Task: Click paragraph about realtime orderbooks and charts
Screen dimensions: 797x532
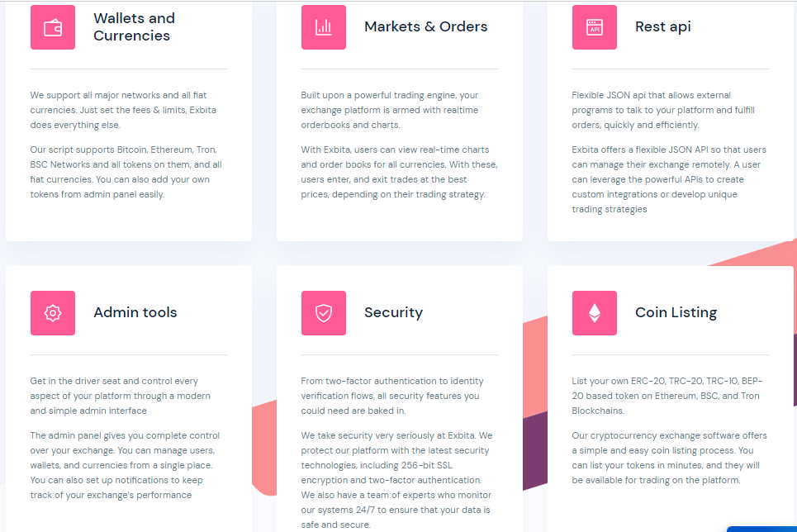Action: coord(390,110)
